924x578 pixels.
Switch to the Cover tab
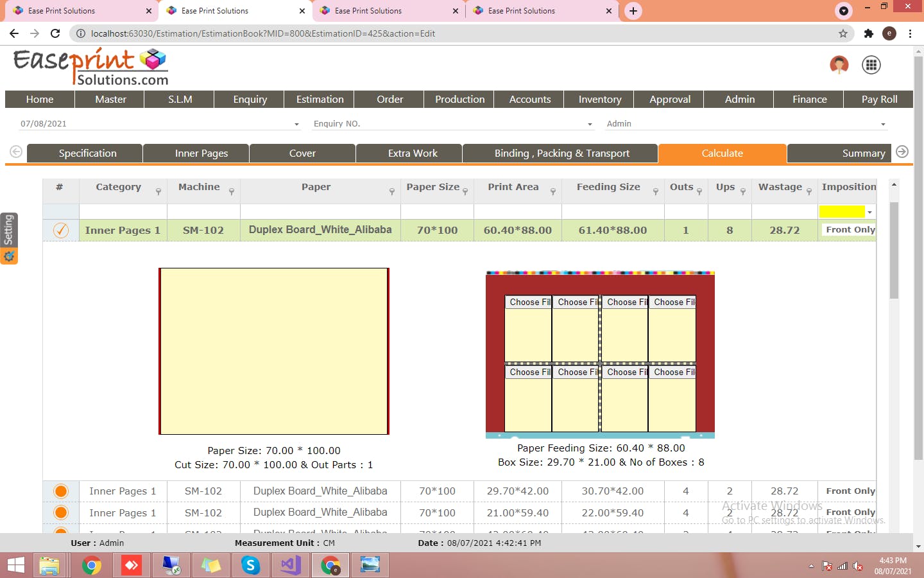[302, 153]
